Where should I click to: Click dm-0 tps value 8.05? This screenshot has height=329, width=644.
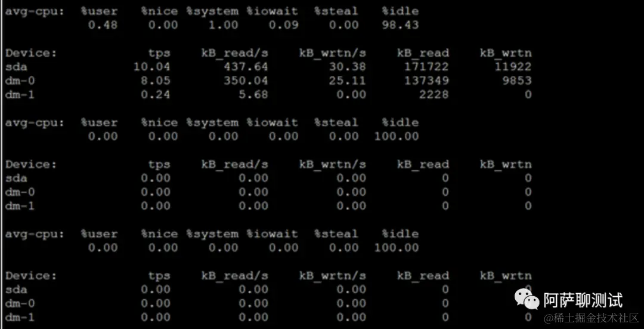(155, 81)
